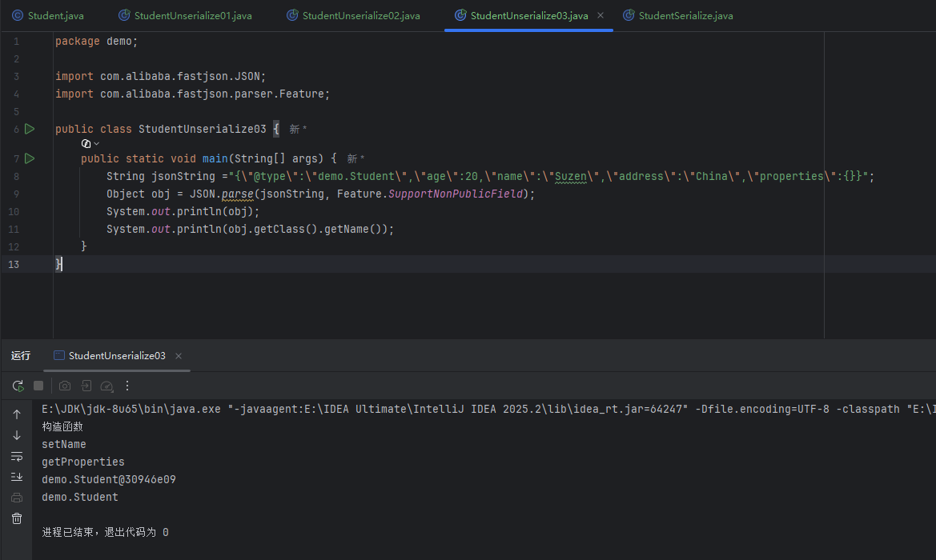
Task: Click the java.exe command line in console
Action: 488,409
